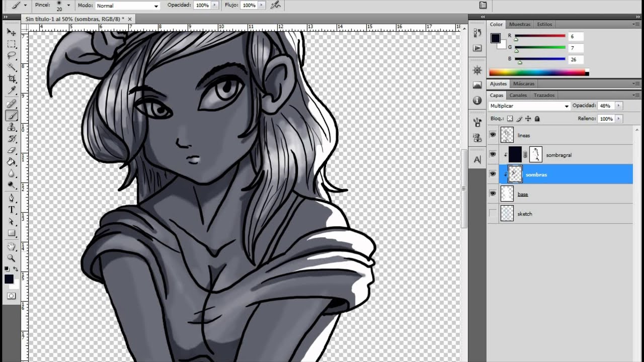Select the Move tool
This screenshot has width=644, height=362.
[x=11, y=32]
